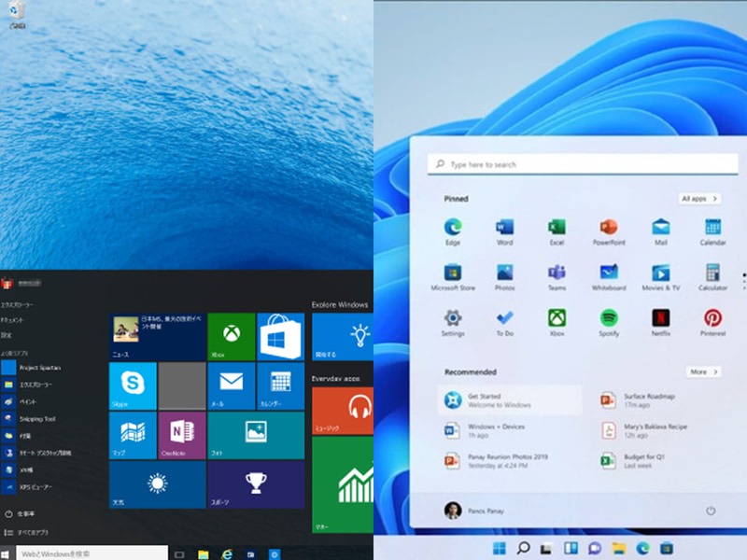Viewport: 747px width, 560px height.
Task: Expand the All apps list
Action: pos(699,199)
